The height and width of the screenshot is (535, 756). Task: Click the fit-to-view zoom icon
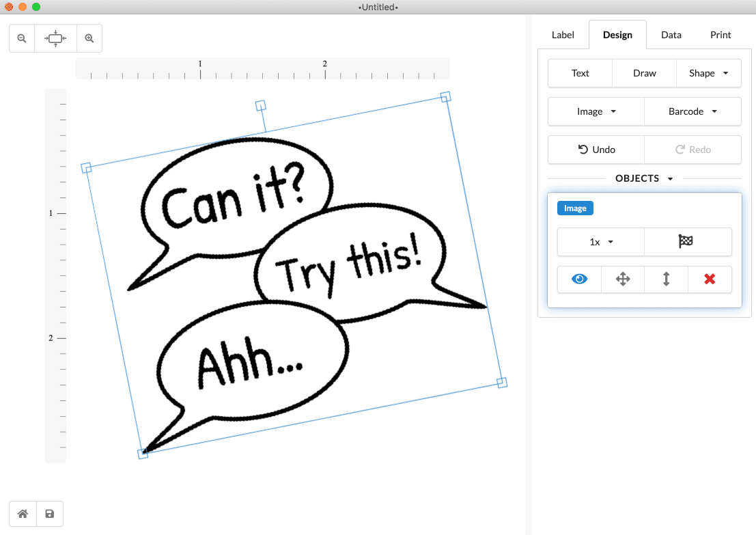pos(55,39)
